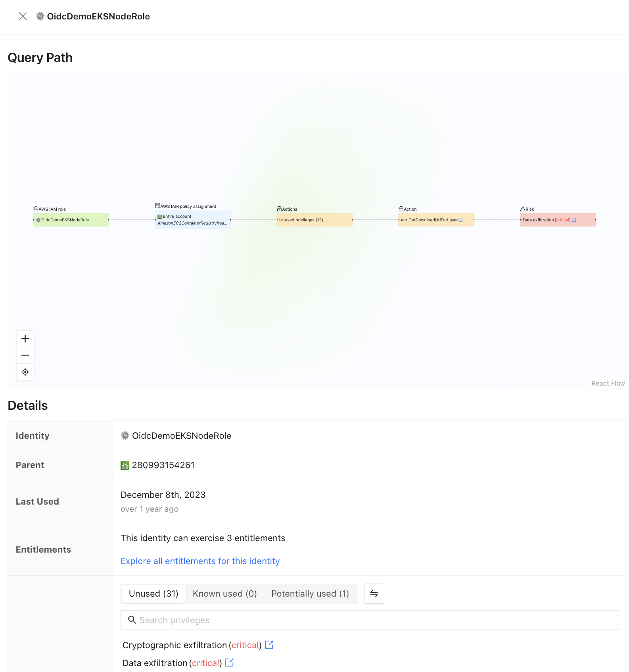The height and width of the screenshot is (672, 629).
Task: Click the Unused privileges (12) node
Action: point(314,220)
